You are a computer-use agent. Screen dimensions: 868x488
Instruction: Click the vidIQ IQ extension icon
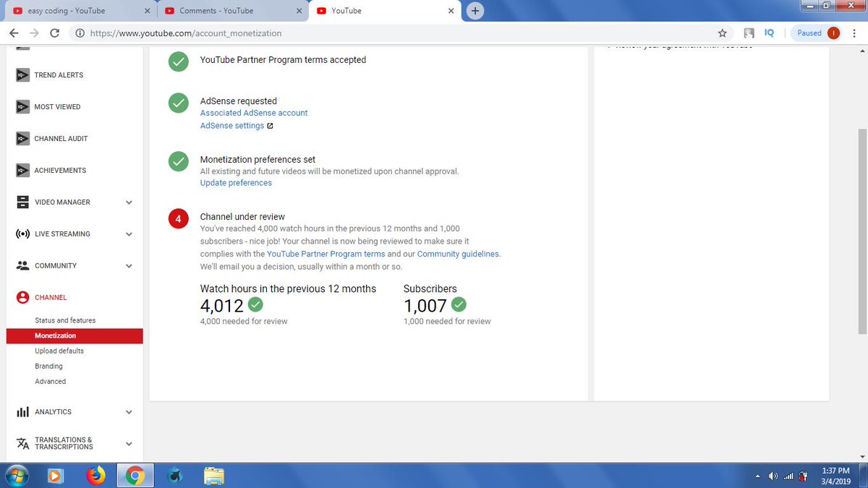769,33
